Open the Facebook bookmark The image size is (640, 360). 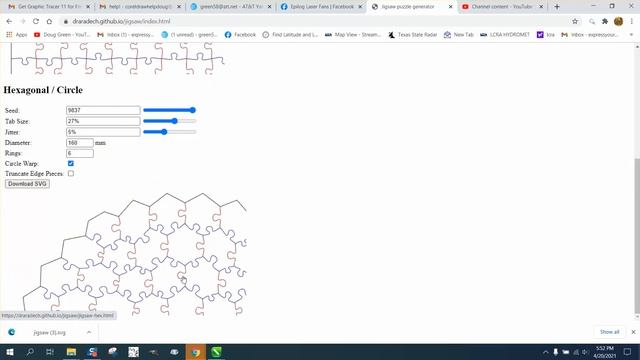tap(240, 35)
